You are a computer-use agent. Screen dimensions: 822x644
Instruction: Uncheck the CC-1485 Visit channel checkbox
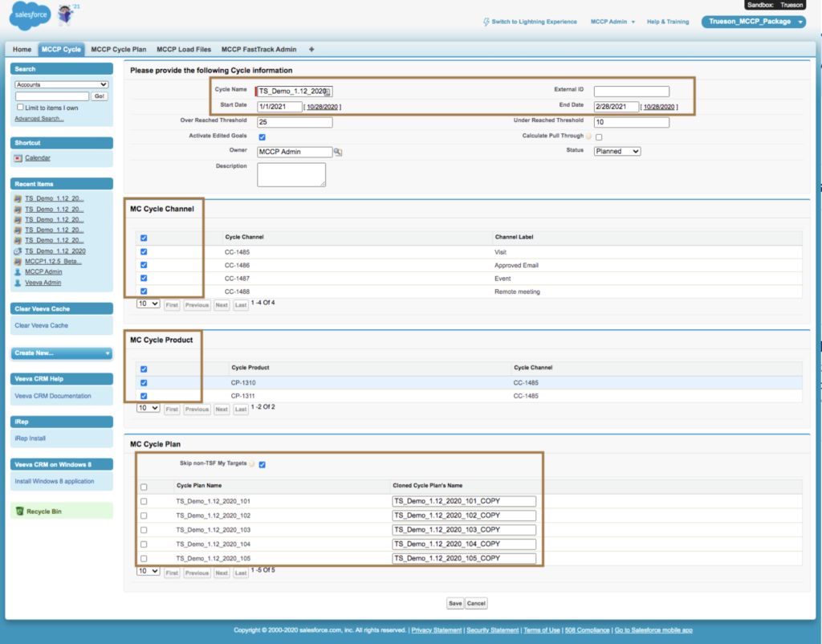(144, 251)
